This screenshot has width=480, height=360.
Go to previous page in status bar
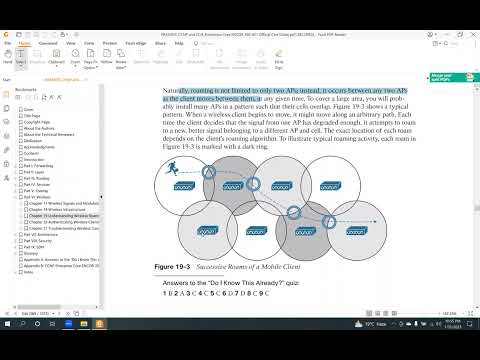coord(16,313)
